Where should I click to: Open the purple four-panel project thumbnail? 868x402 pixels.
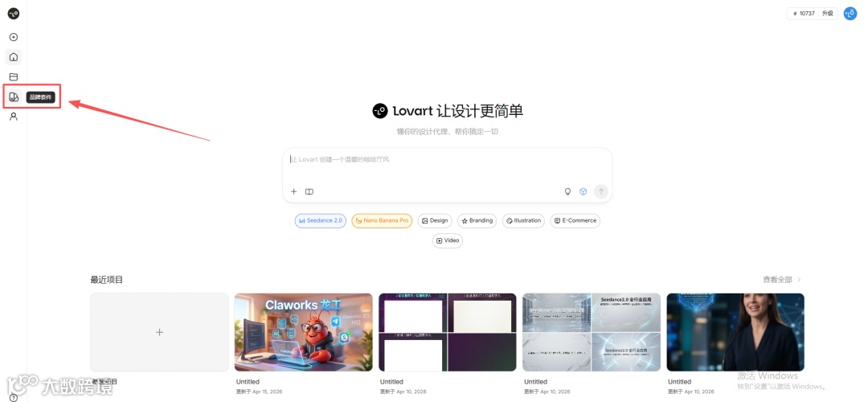[x=448, y=332]
